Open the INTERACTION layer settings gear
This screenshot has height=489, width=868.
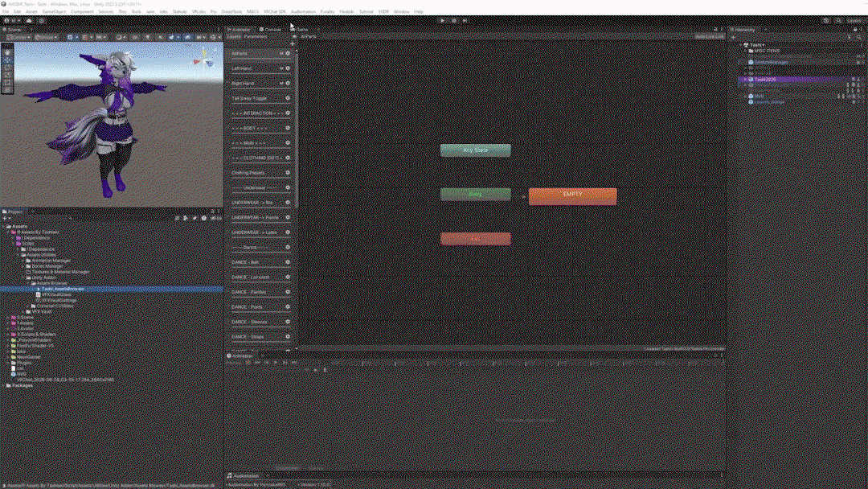tap(287, 113)
